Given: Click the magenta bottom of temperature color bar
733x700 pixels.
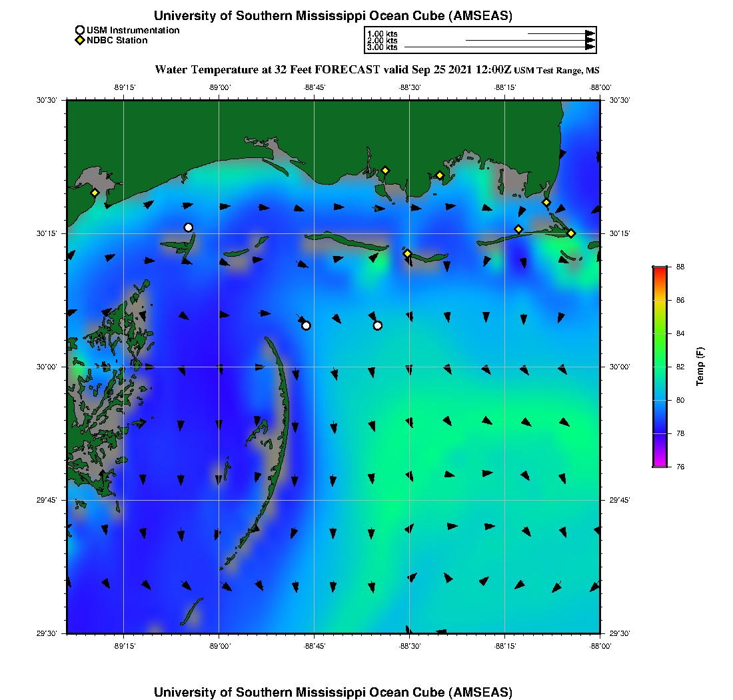Looking at the screenshot, I should coord(660,463).
